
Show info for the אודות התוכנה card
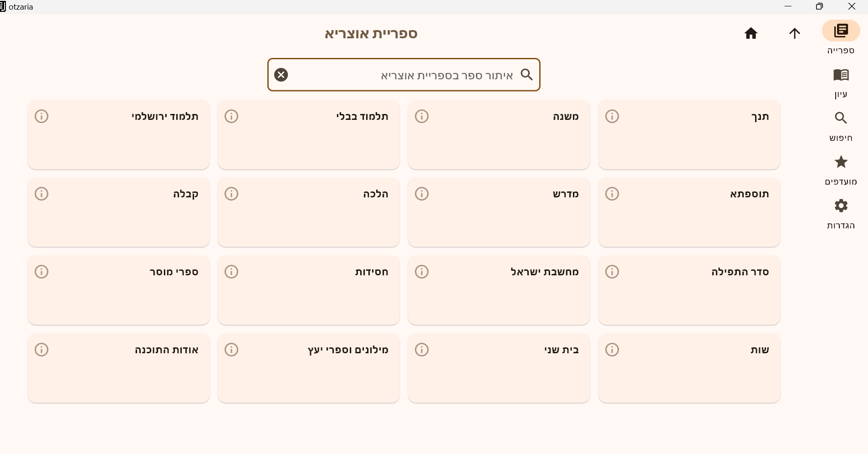coord(41,350)
